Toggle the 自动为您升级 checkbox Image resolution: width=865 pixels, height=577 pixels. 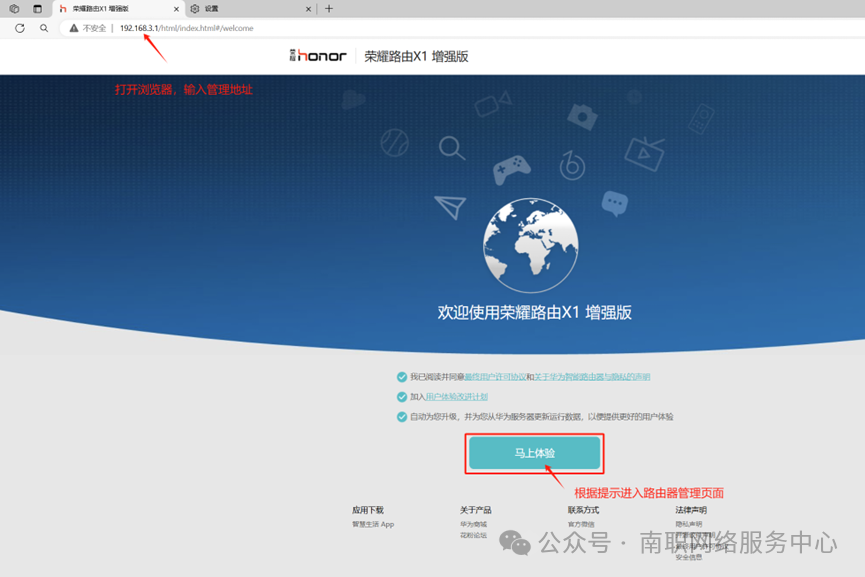(402, 416)
